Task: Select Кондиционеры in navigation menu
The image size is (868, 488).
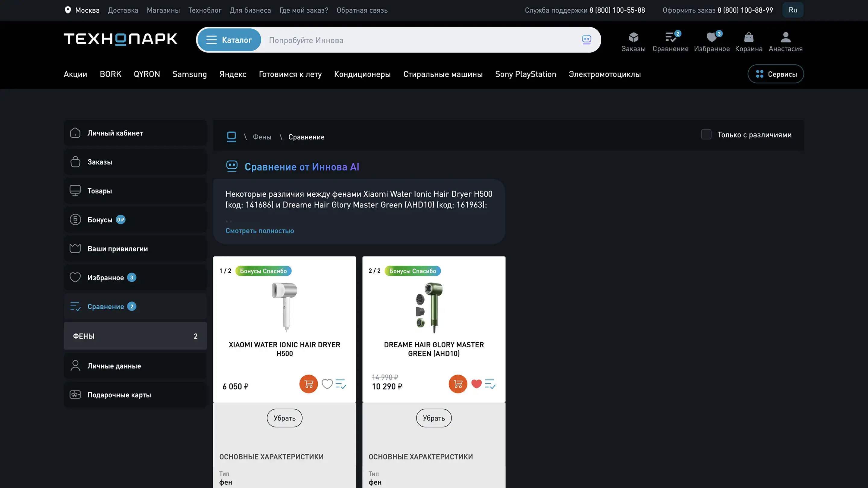Action: tap(362, 74)
